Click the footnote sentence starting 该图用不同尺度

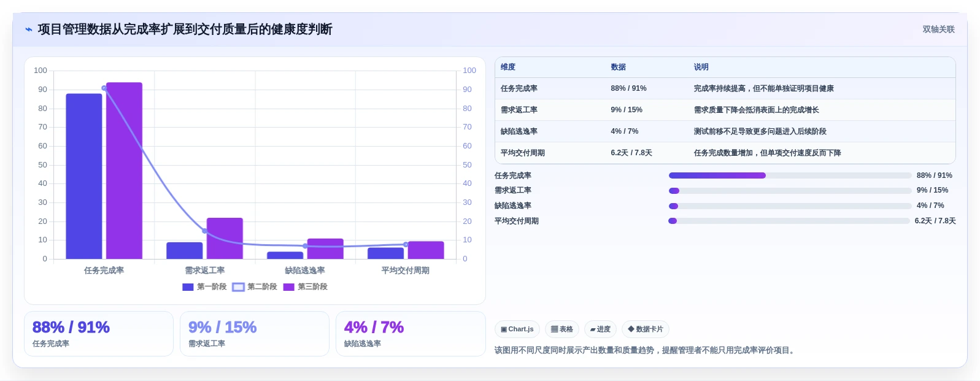[x=646, y=351]
